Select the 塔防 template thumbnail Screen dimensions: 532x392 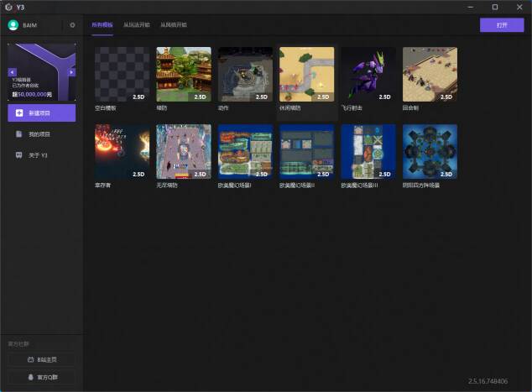tap(183, 74)
